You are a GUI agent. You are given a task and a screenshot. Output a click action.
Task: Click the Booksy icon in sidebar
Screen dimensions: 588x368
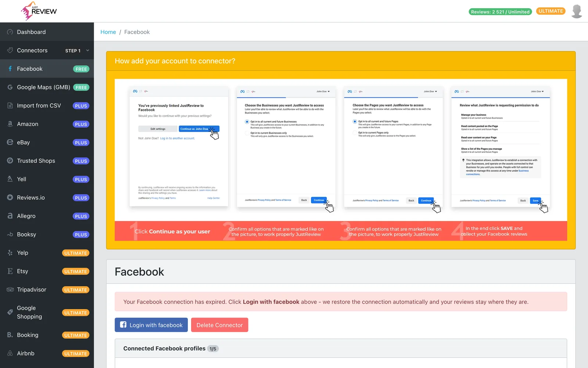pyautogui.click(x=10, y=234)
